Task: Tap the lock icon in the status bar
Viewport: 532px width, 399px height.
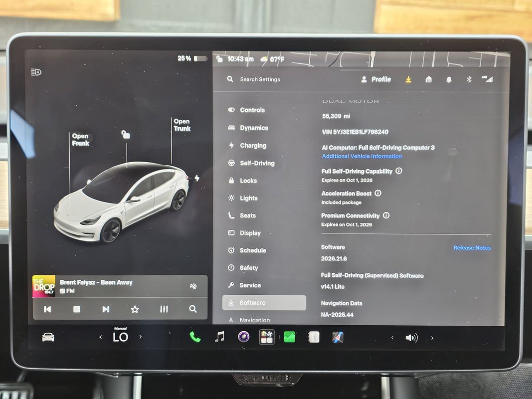Action: [x=219, y=59]
